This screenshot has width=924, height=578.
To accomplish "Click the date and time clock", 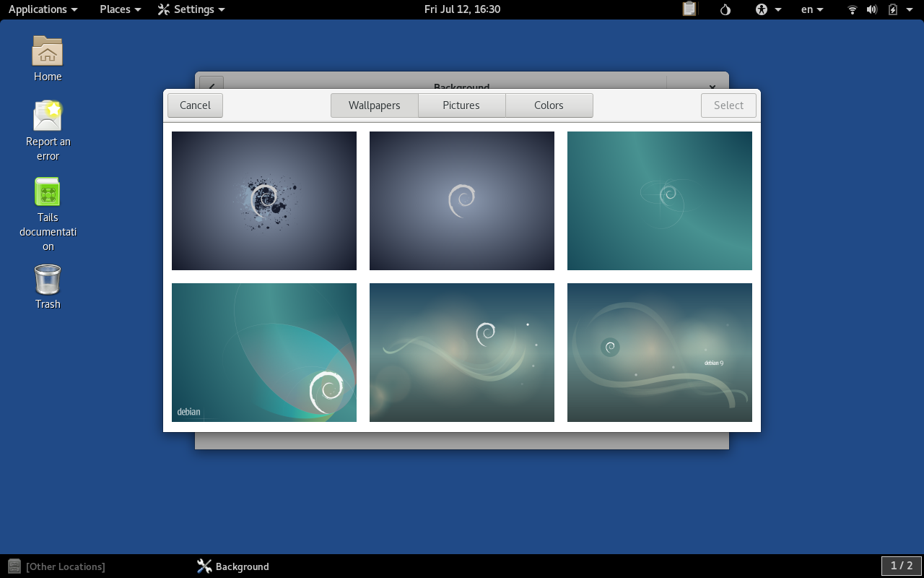I will tap(462, 9).
